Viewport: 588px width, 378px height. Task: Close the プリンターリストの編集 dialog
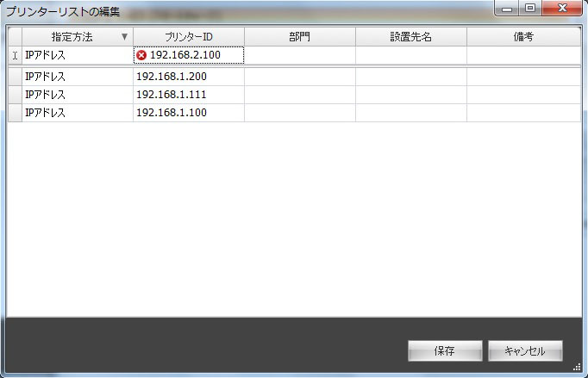click(561, 9)
